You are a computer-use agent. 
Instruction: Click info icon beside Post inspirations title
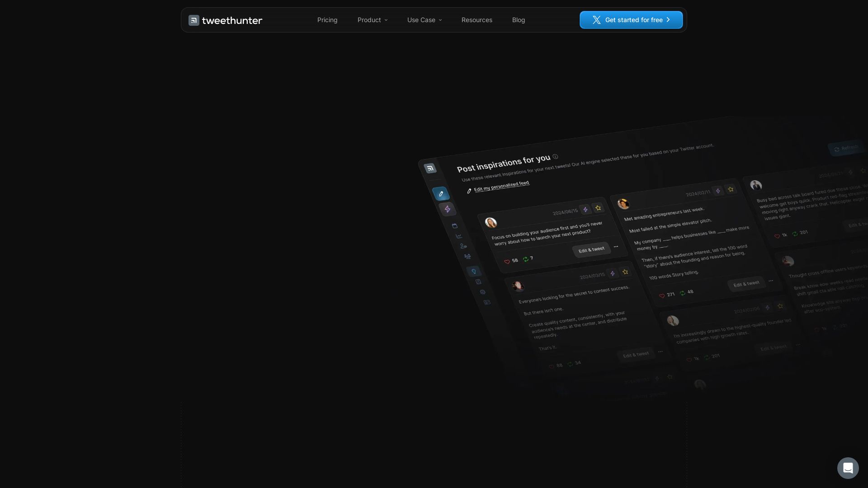click(x=555, y=157)
